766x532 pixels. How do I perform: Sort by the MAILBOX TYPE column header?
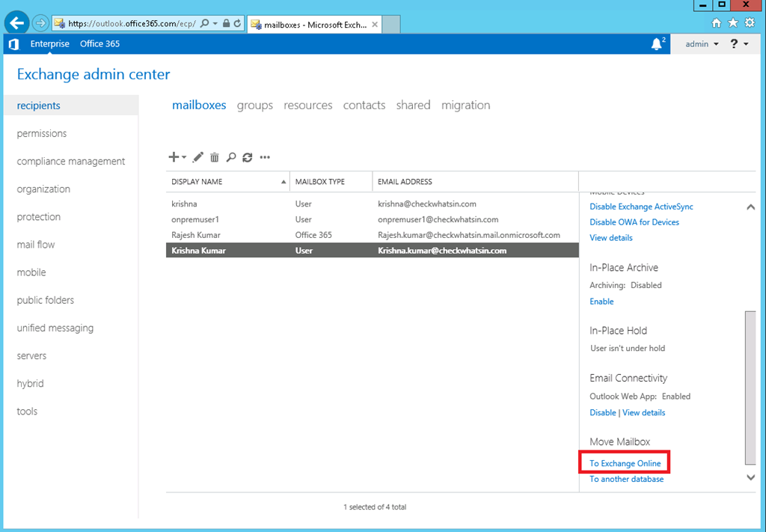coord(331,182)
